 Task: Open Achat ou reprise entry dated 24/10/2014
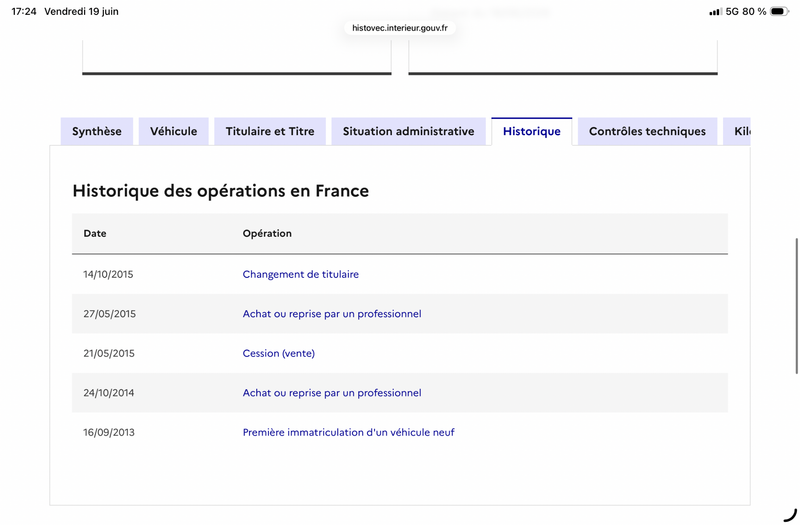click(332, 393)
